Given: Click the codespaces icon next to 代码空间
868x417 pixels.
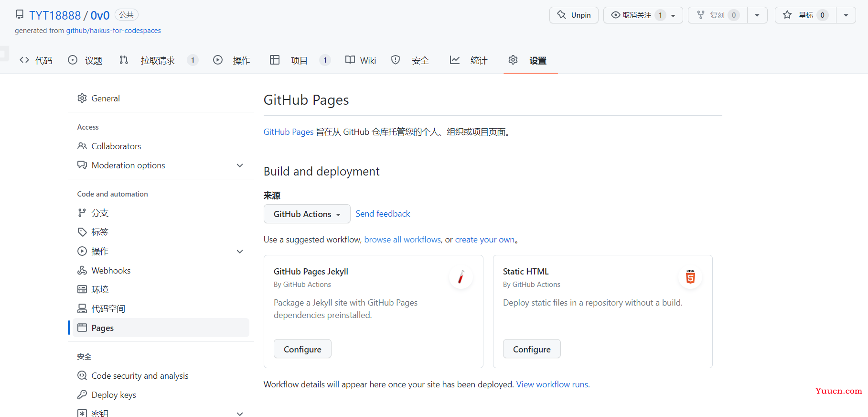Looking at the screenshot, I should (82, 308).
